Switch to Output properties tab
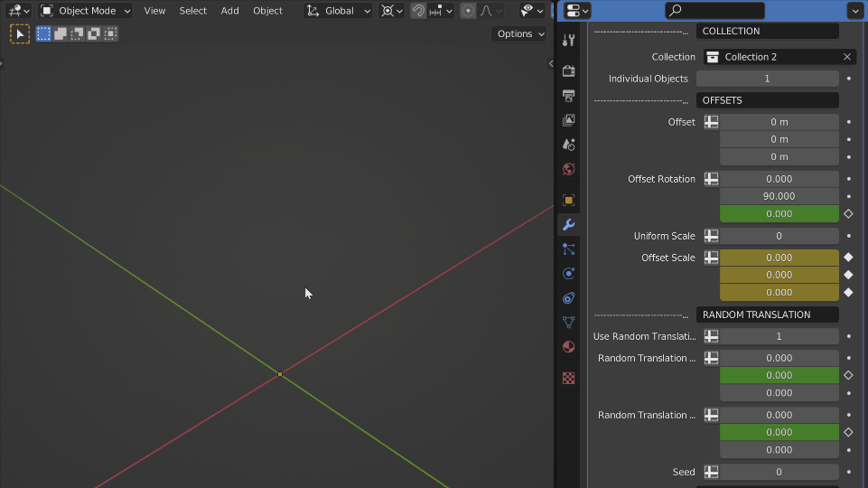Image resolution: width=868 pixels, height=488 pixels. click(568, 96)
